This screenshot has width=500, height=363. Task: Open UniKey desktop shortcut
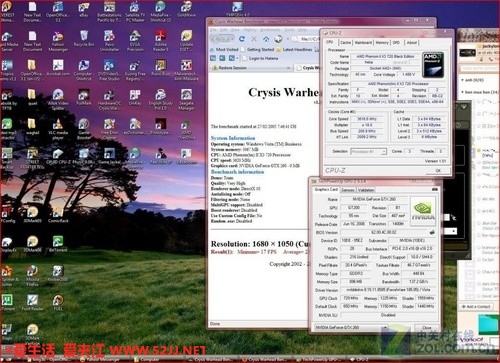click(x=135, y=97)
